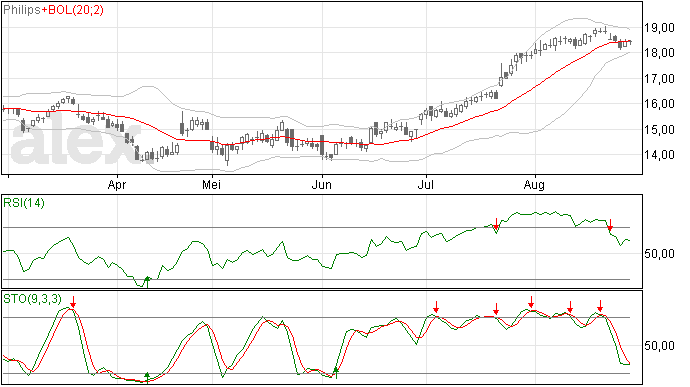690x387 pixels.
Task: Click green buy arrow on STO in June
Action: coord(336,373)
